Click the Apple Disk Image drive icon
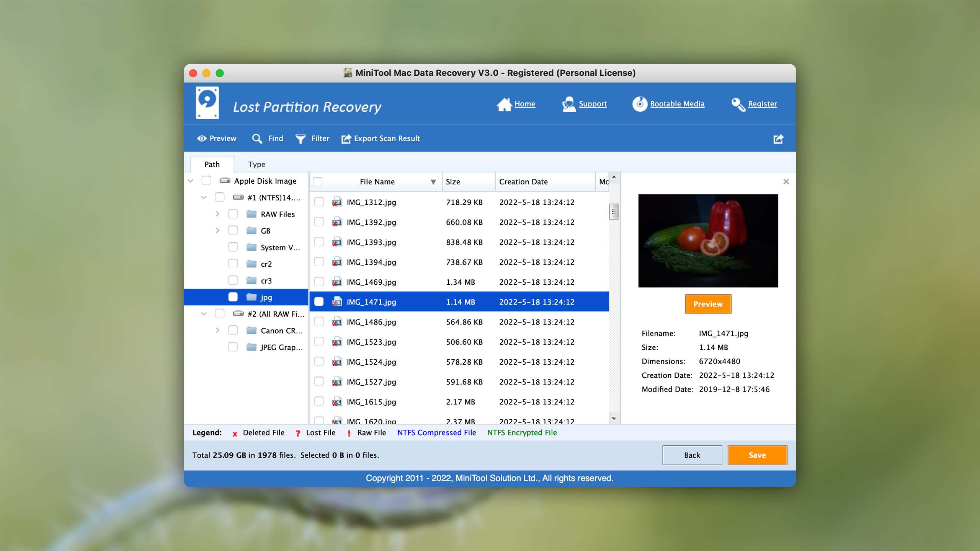The height and width of the screenshot is (551, 980). coord(225,181)
